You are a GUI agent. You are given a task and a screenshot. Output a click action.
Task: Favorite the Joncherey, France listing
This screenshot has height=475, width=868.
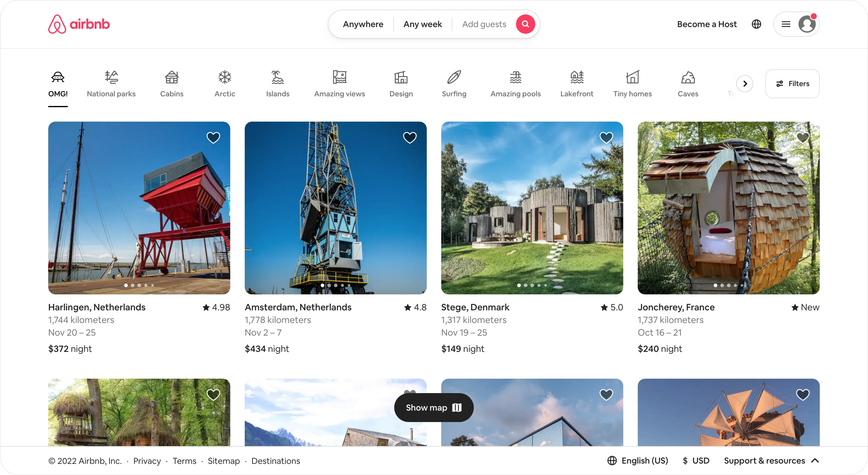pos(803,138)
